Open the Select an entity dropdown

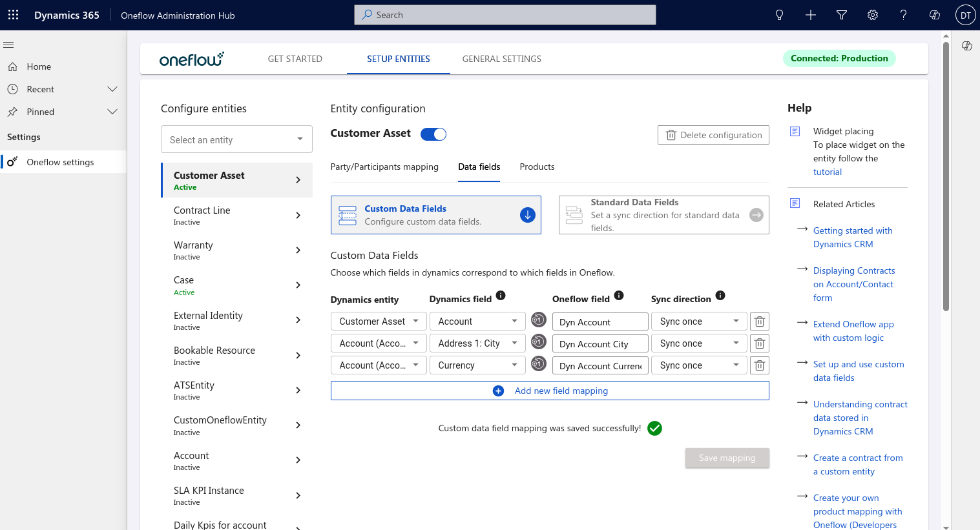click(x=236, y=139)
